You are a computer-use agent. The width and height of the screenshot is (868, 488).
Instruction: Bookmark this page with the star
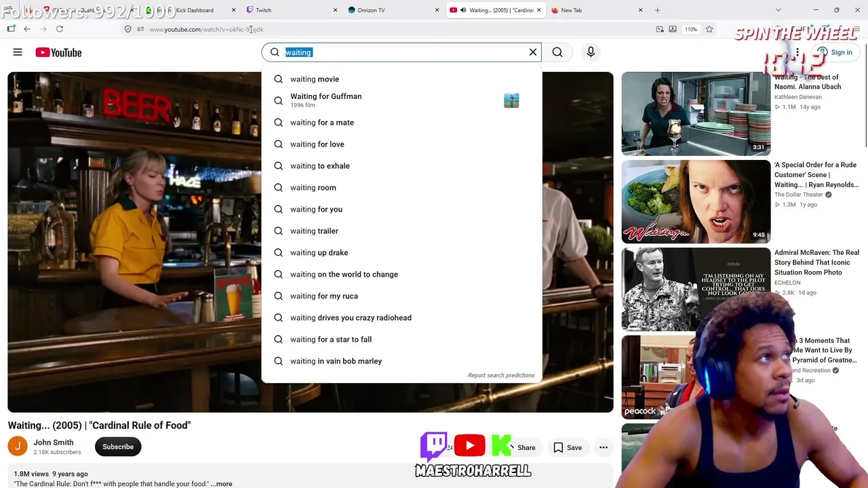(x=709, y=29)
